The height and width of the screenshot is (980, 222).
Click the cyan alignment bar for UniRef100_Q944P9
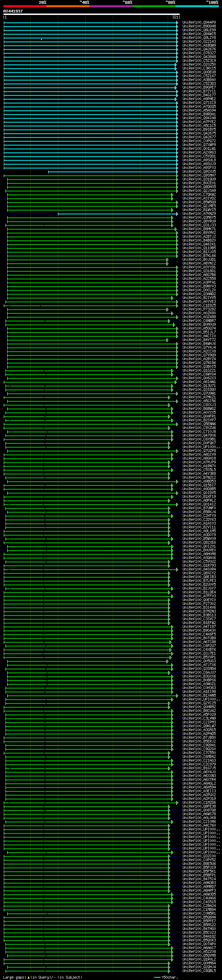click(91, 23)
